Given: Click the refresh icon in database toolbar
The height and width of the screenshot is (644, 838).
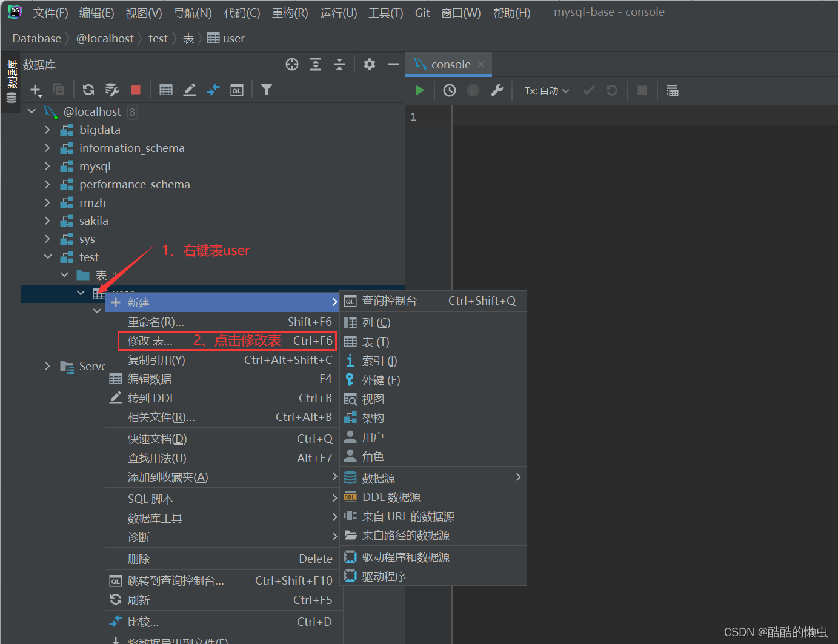Looking at the screenshot, I should click(x=88, y=90).
